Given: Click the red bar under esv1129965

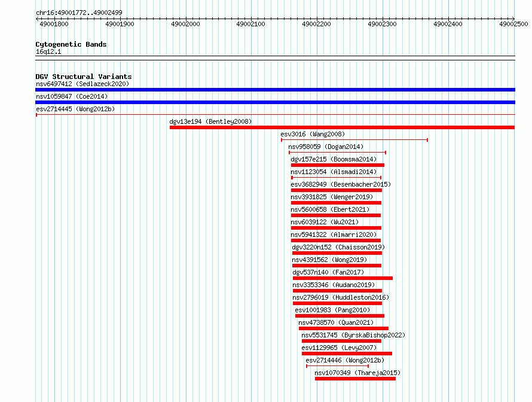Looking at the screenshot, I should tap(347, 354).
